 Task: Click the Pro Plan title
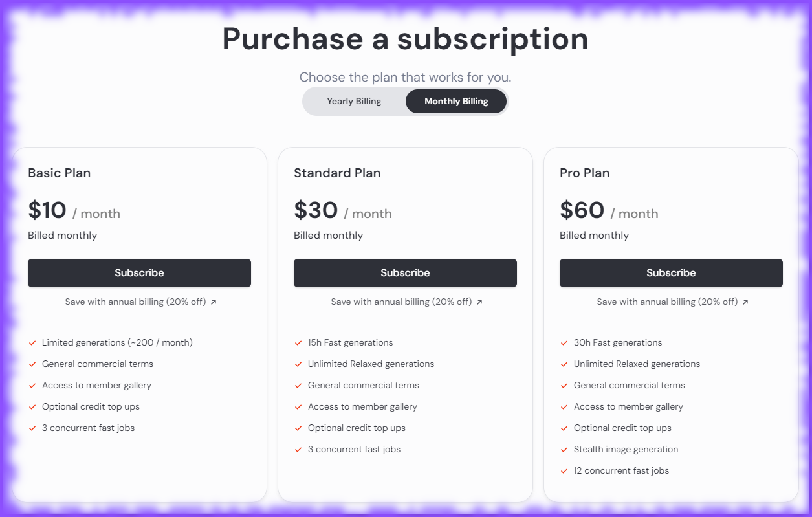point(584,173)
